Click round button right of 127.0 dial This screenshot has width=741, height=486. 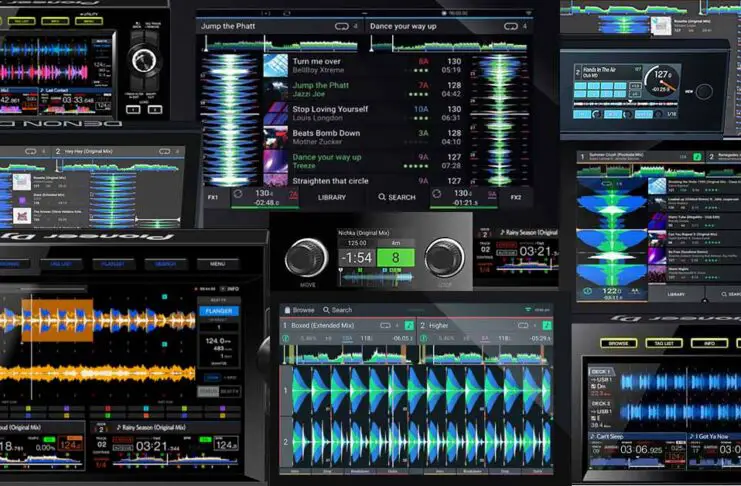(704, 92)
